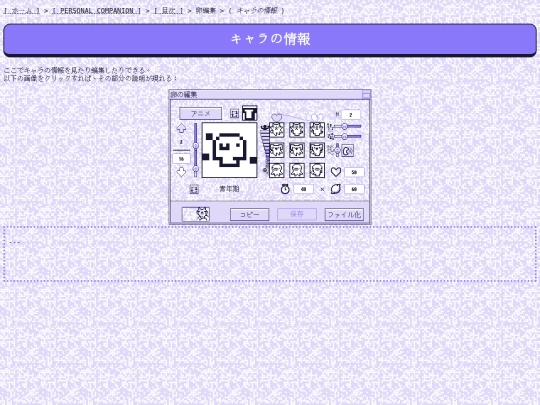Select the sprite in grid row two, column three
540x405 pixels.
317,150
